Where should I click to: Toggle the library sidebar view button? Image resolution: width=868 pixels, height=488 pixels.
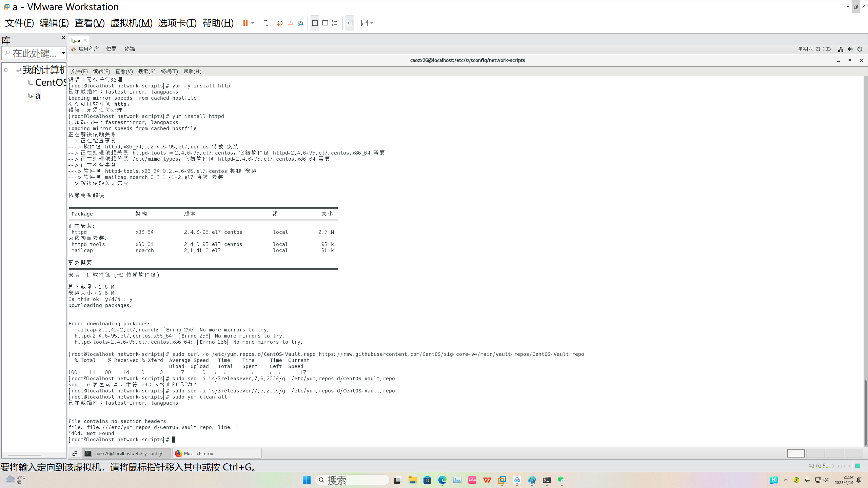[315, 23]
